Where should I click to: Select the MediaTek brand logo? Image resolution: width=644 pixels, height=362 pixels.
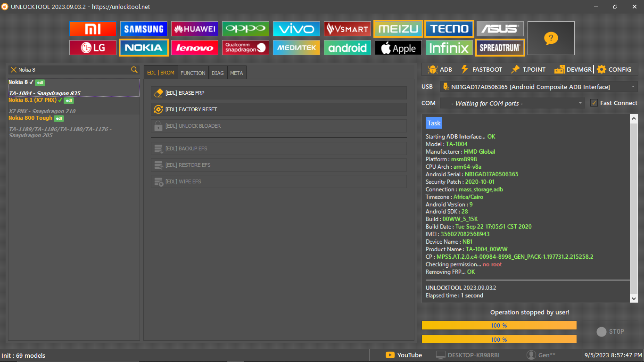point(296,48)
